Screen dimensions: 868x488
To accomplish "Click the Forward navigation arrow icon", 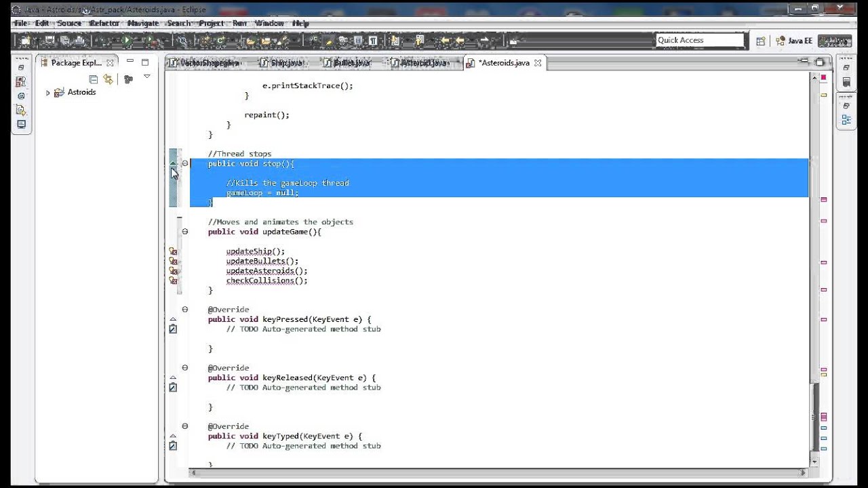I will [485, 41].
